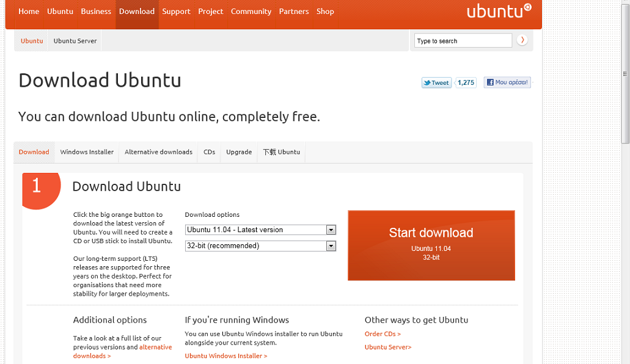Screen dimensions: 630x364
Task: Click the Ubuntu logo in the header
Action: 499,11
